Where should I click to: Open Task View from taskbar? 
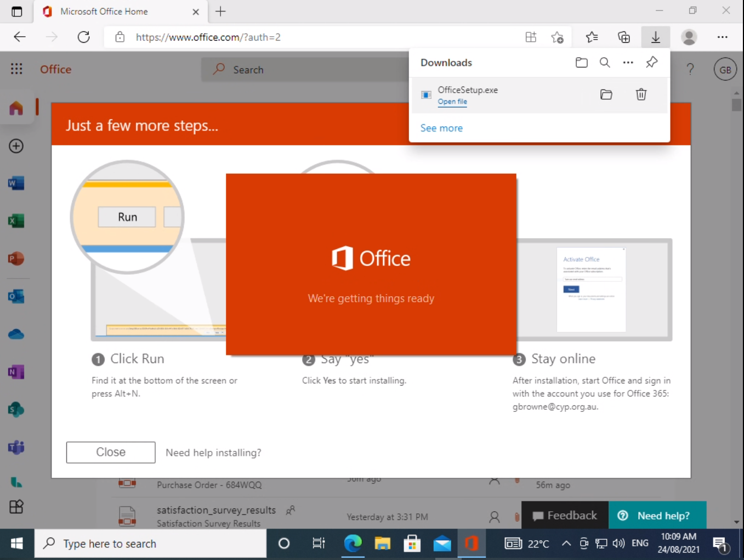coord(319,544)
